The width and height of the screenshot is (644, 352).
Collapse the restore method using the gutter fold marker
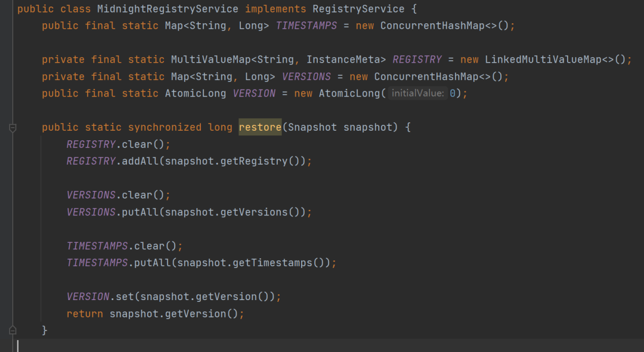13,128
